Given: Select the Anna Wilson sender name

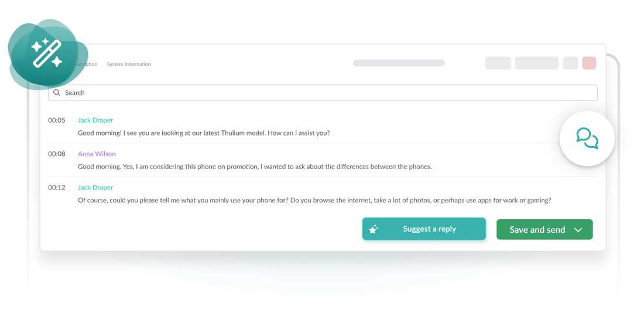Looking at the screenshot, I should coord(97,154).
